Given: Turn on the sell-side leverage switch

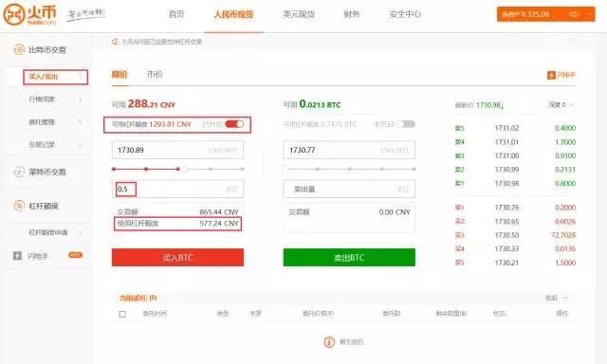Looking at the screenshot, I should tap(406, 124).
